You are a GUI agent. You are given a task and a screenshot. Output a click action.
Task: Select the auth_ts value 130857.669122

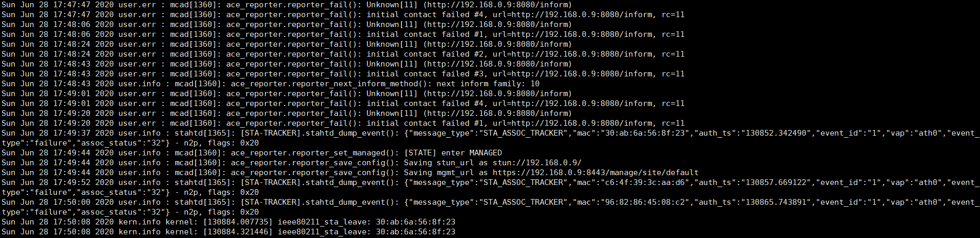point(779,182)
